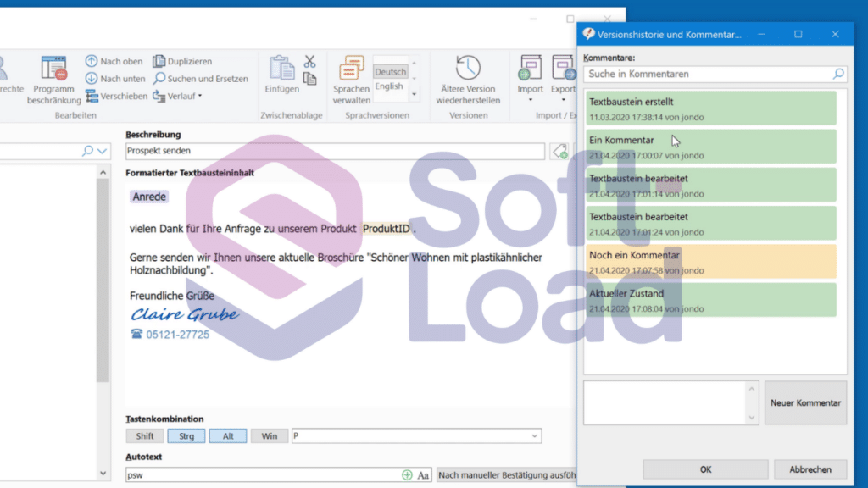Select the Anrede placeholder

point(149,197)
